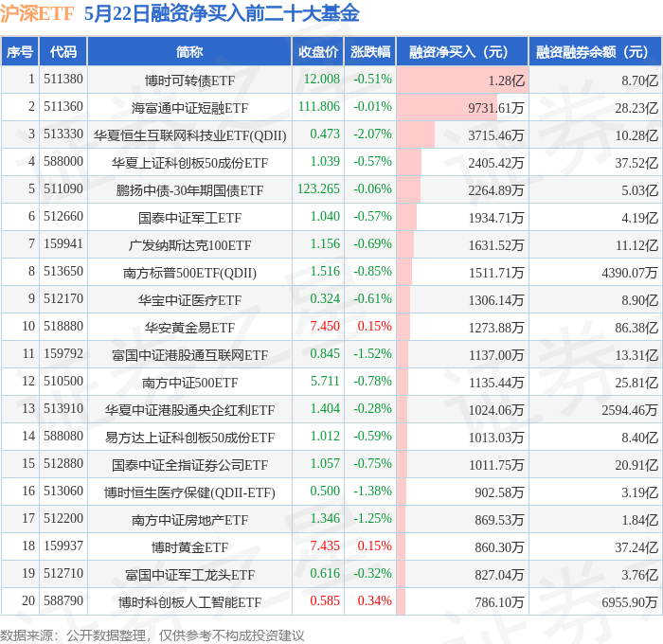Select the data source footnote text
The height and width of the screenshot is (644, 663).
pyautogui.click(x=152, y=635)
